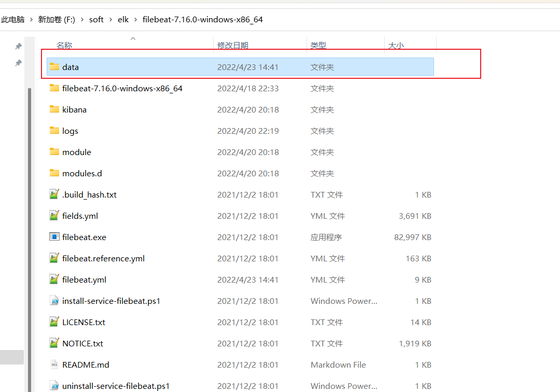This screenshot has height=392, width=560.
Task: Open the chevron after soft in the breadcrumb
Action: 111,20
